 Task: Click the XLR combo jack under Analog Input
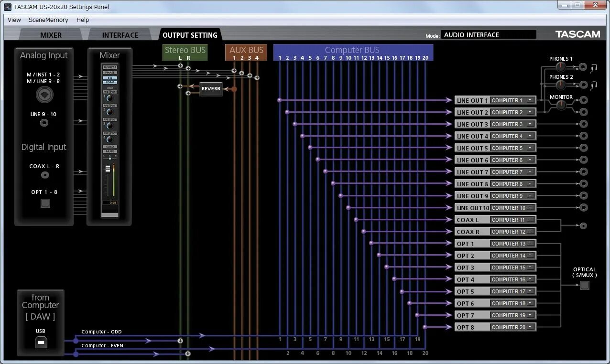pos(44,95)
